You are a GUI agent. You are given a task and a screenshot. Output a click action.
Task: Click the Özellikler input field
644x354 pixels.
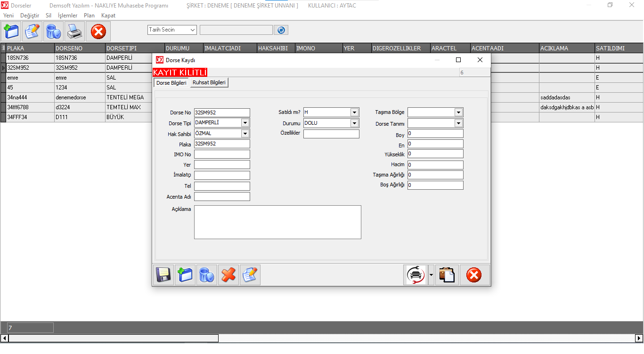click(x=331, y=134)
